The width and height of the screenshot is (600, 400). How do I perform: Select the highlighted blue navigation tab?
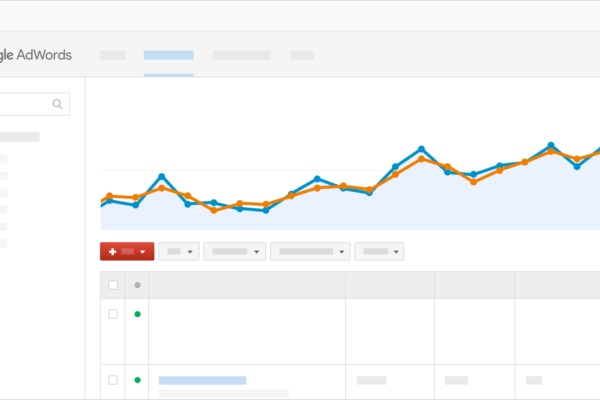[x=168, y=55]
